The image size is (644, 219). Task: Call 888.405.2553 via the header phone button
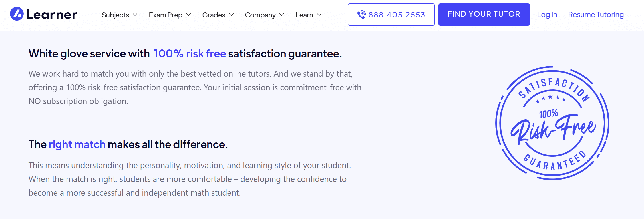tap(391, 14)
